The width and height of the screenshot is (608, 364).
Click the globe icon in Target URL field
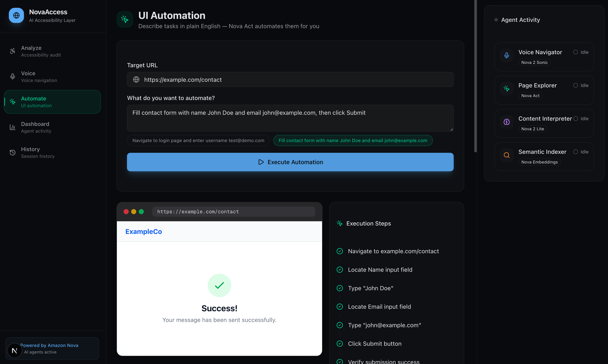pos(136,79)
